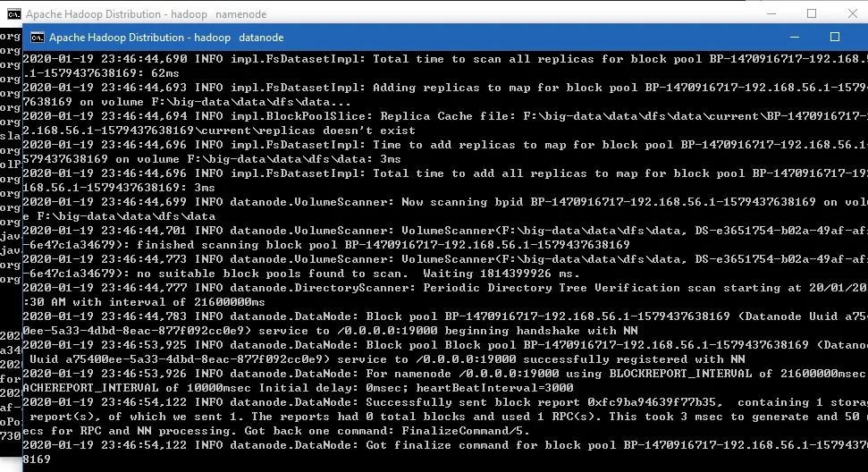The height and width of the screenshot is (472, 868).
Task: Minimize the hadoop namenode window
Action: (771, 13)
